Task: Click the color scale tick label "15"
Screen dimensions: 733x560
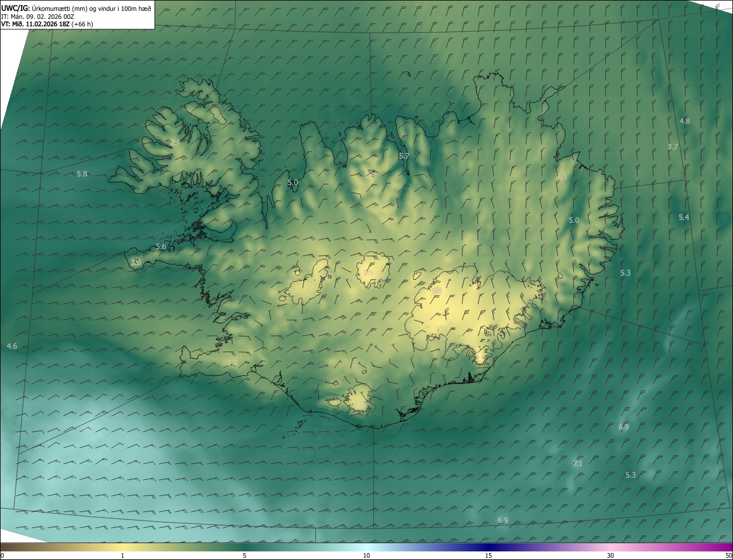Action: [488, 555]
